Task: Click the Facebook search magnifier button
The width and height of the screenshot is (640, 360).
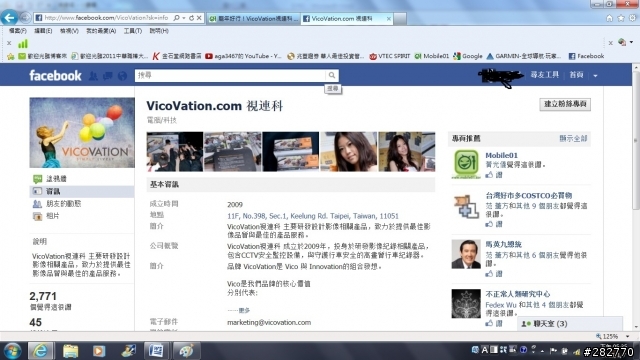Action: pyautogui.click(x=332, y=75)
